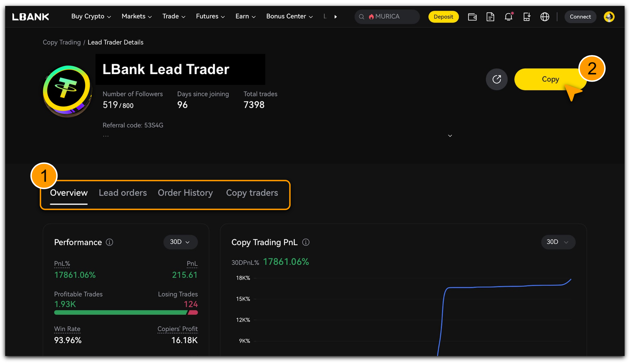The height and width of the screenshot is (364, 631).
Task: Open the orders document icon
Action: (x=490, y=17)
